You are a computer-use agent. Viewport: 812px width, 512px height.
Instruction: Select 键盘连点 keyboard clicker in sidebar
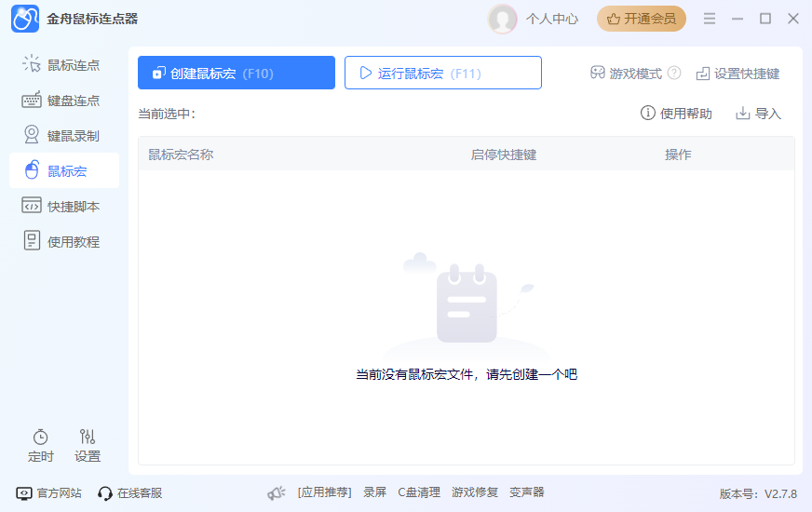coord(63,101)
